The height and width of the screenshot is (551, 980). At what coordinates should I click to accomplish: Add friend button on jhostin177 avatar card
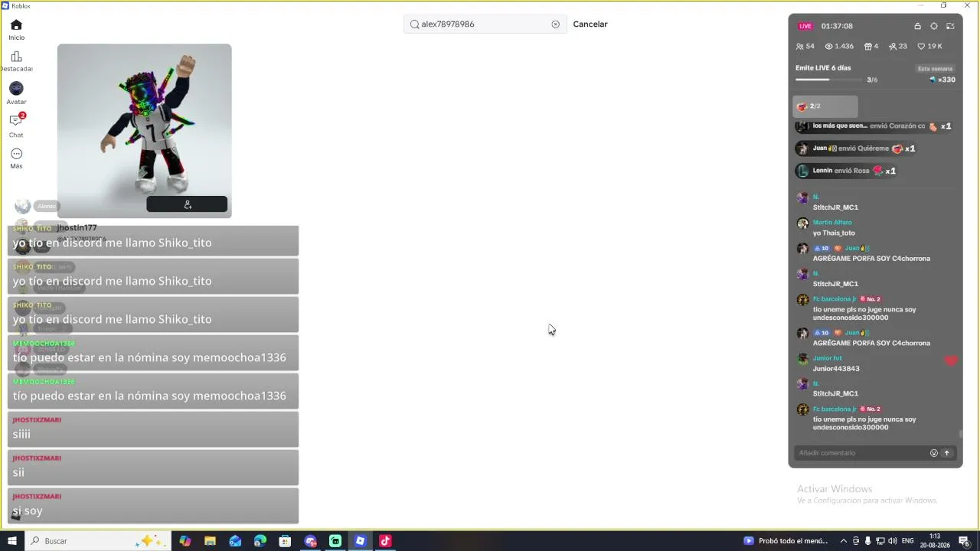(187, 204)
